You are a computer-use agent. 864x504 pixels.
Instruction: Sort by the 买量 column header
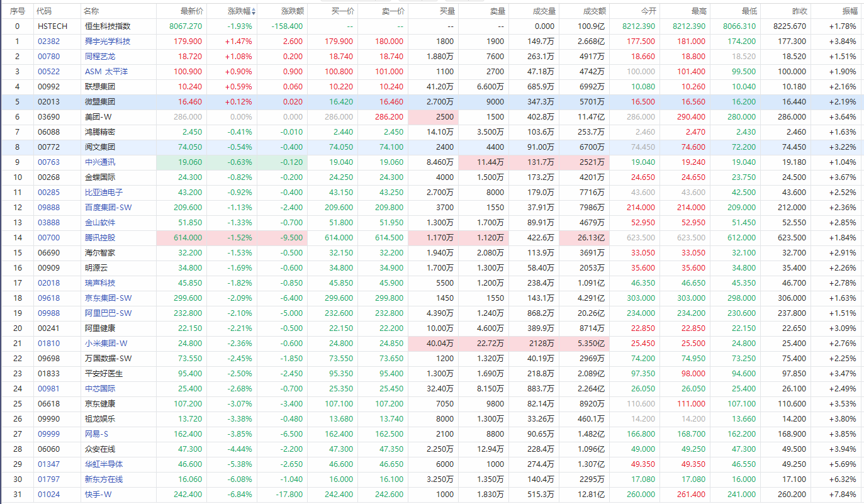[447, 11]
